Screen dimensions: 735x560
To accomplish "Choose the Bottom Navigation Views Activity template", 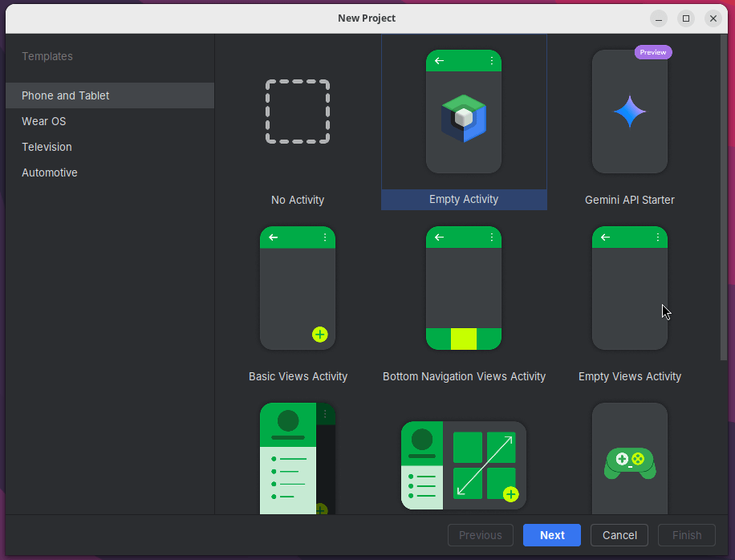I will click(464, 288).
